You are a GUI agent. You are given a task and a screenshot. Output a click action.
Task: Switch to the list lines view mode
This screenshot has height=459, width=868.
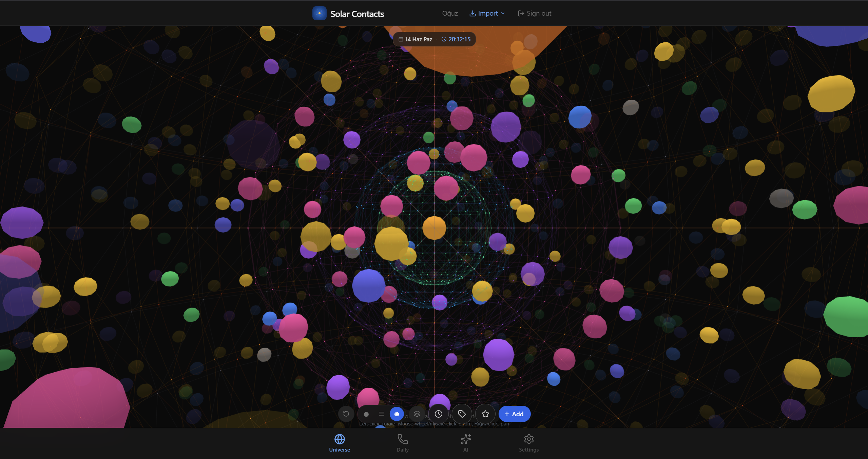tap(381, 414)
